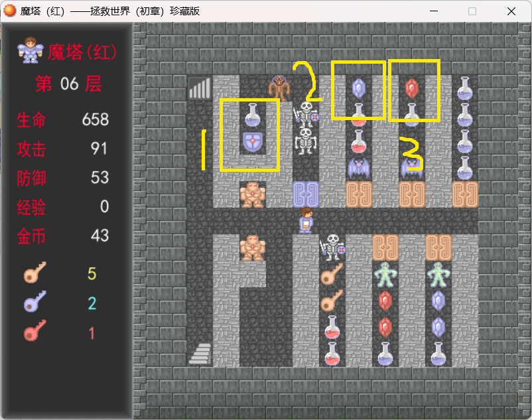Pick up the upper yellow key on the map

(332, 274)
